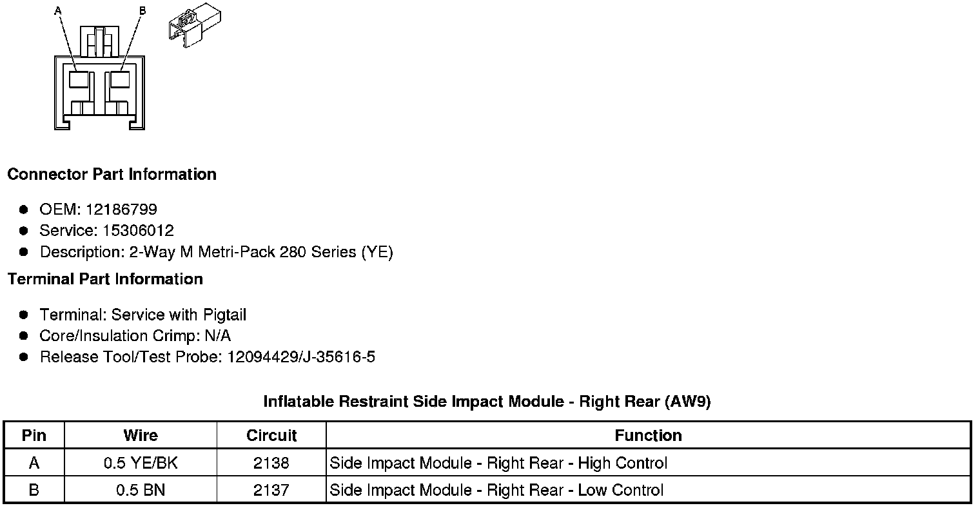Click the bullet beside OEM: 12186799
This screenshot has height=508, width=980.
[x=24, y=210]
